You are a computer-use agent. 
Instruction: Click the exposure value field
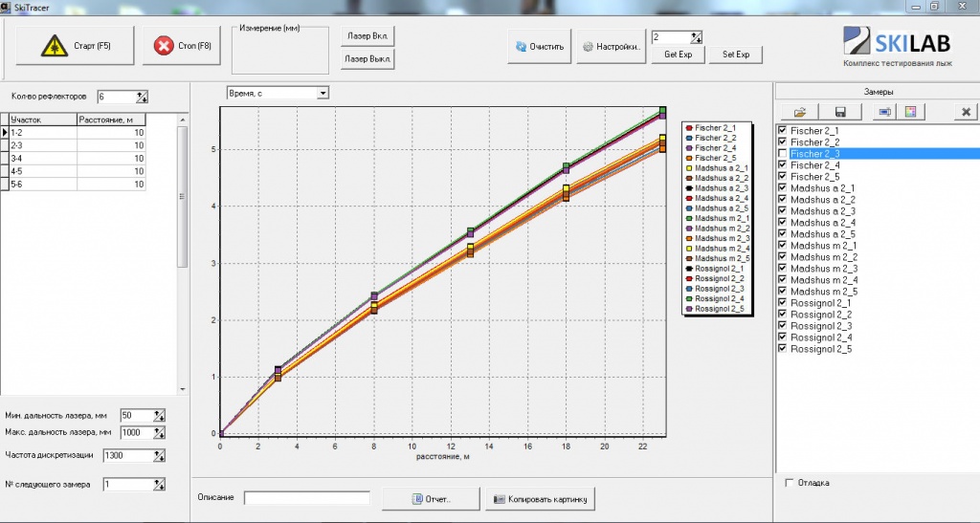coord(671,37)
